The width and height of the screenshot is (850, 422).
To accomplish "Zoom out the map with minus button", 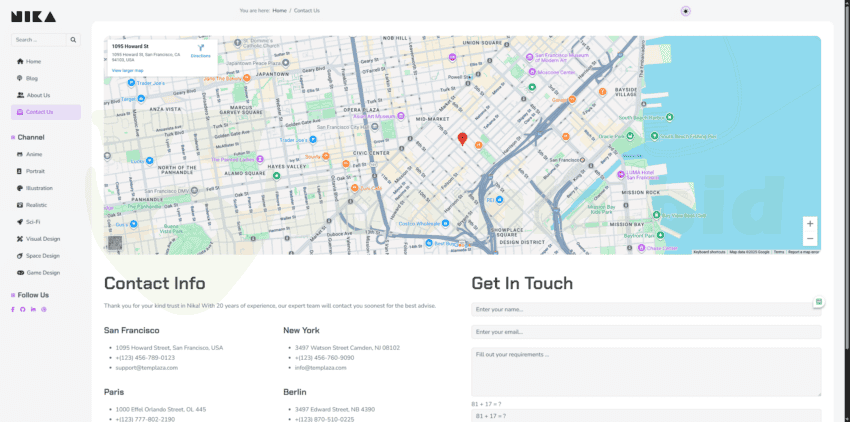I will tap(810, 238).
